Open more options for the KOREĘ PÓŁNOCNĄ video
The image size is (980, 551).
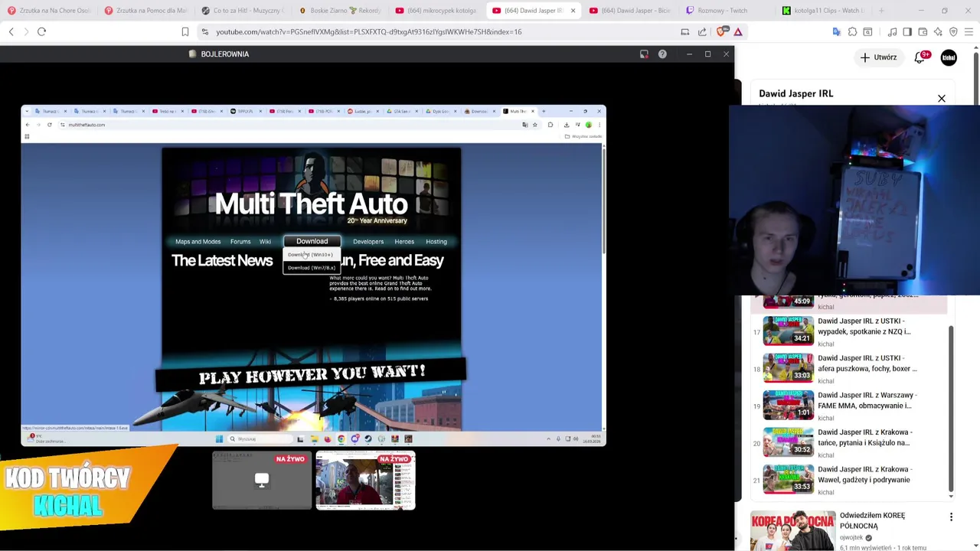click(x=951, y=517)
